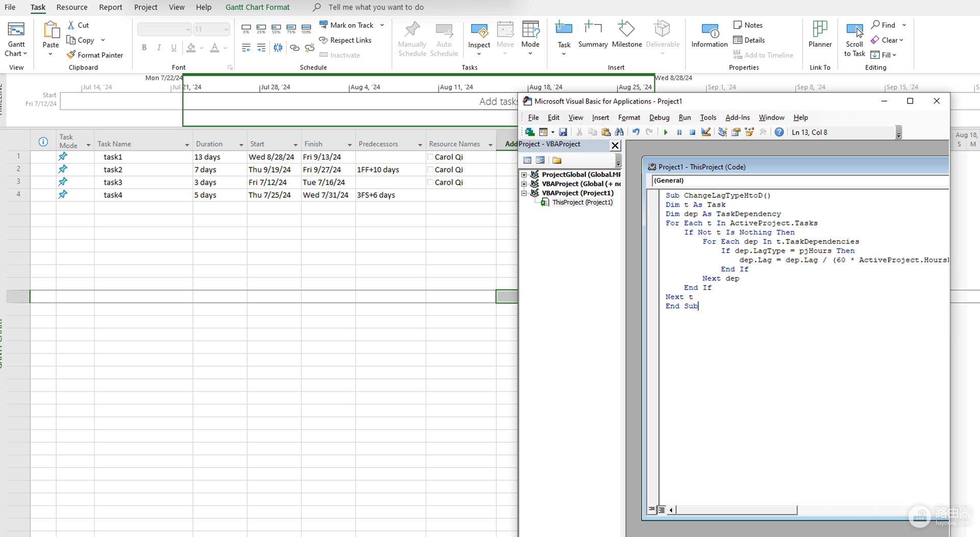The width and height of the screenshot is (980, 537).
Task: Open the (General) object dropdown in code window
Action: point(800,181)
